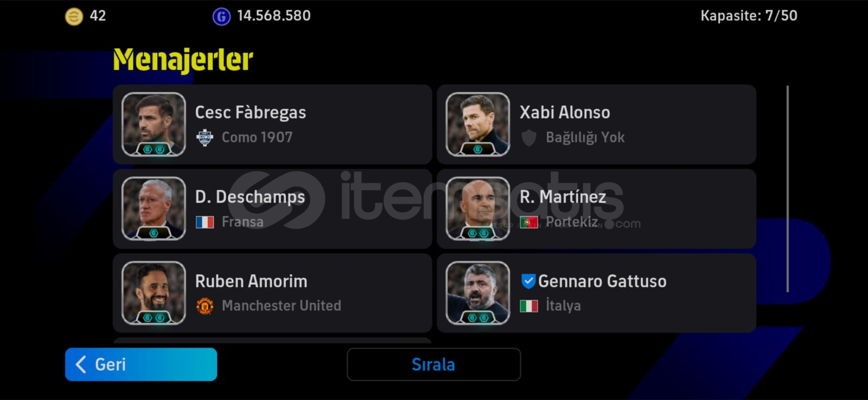Click the blue GP currency icon
This screenshot has width=868, height=400.
(221, 16)
